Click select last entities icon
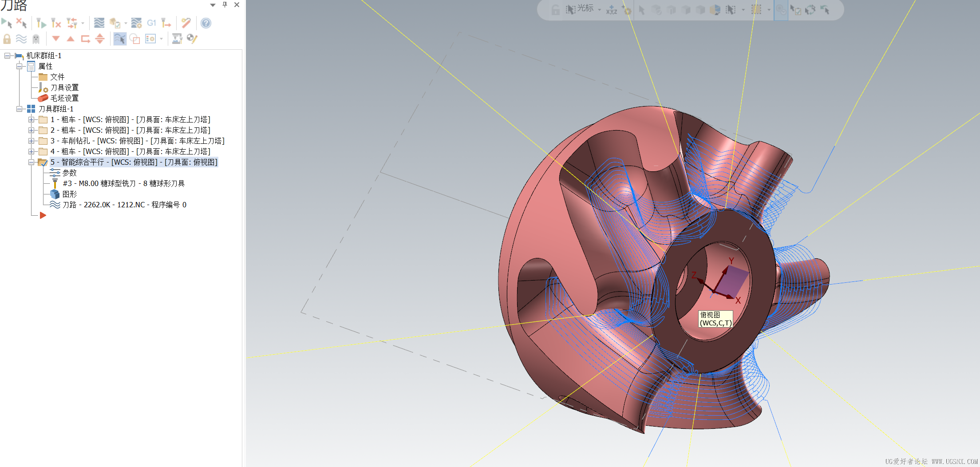 825,10
